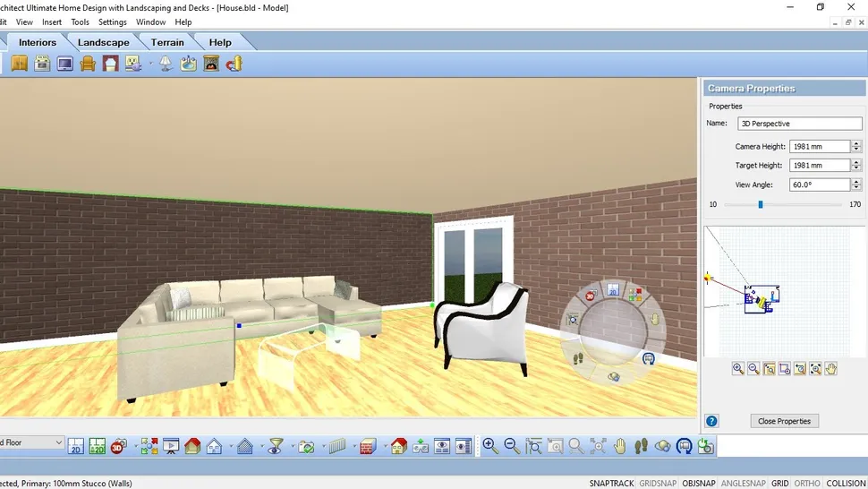The image size is (868, 489).
Task: Activate the pan hand tool in bottom toolbar
Action: click(619, 446)
